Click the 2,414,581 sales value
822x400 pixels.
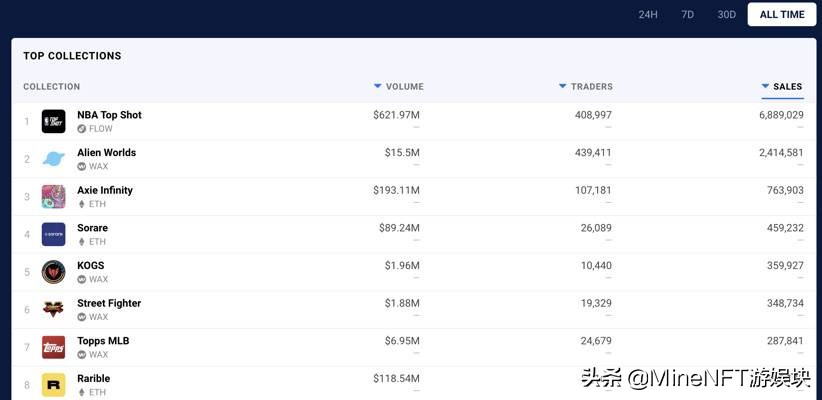pyautogui.click(x=781, y=153)
